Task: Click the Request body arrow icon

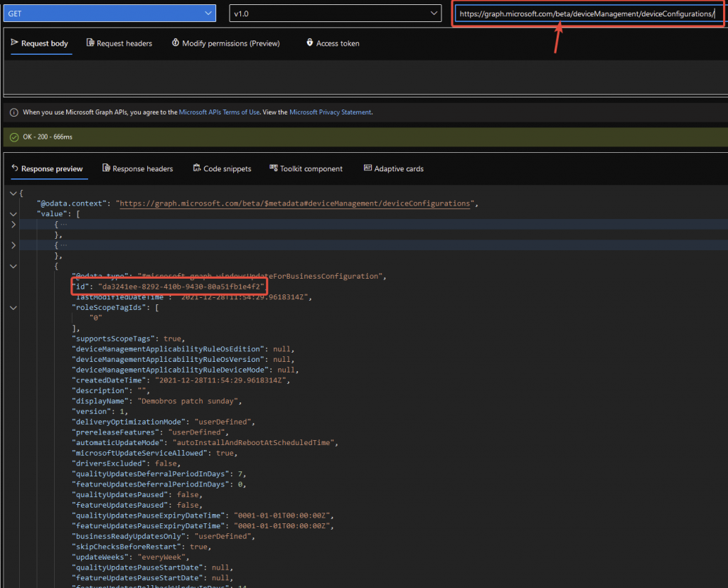Action: click(x=14, y=43)
